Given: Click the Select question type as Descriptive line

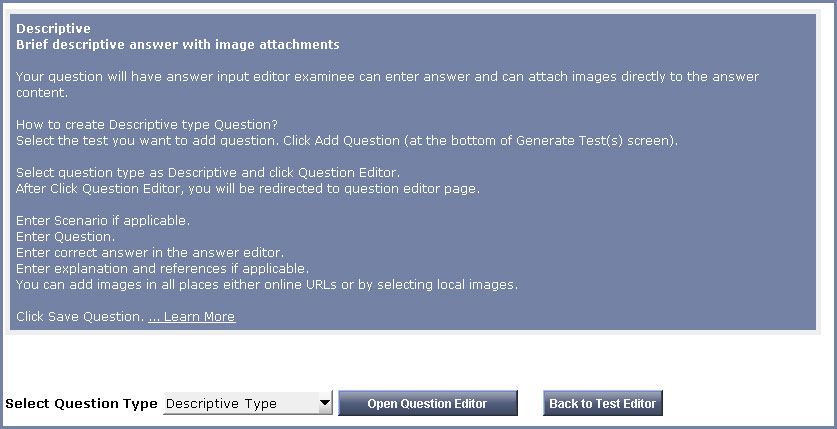Looking at the screenshot, I should pos(208,173).
